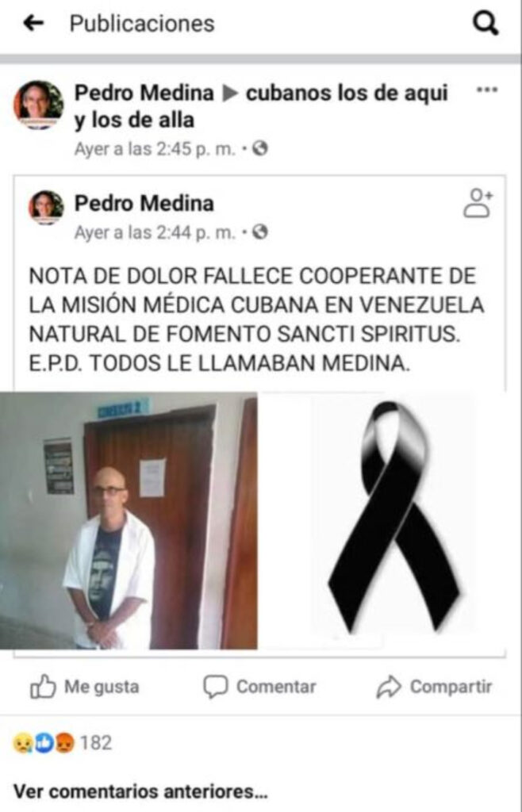Click the shared post's profile avatar
This screenshot has width=522, height=812.
[x=46, y=207]
